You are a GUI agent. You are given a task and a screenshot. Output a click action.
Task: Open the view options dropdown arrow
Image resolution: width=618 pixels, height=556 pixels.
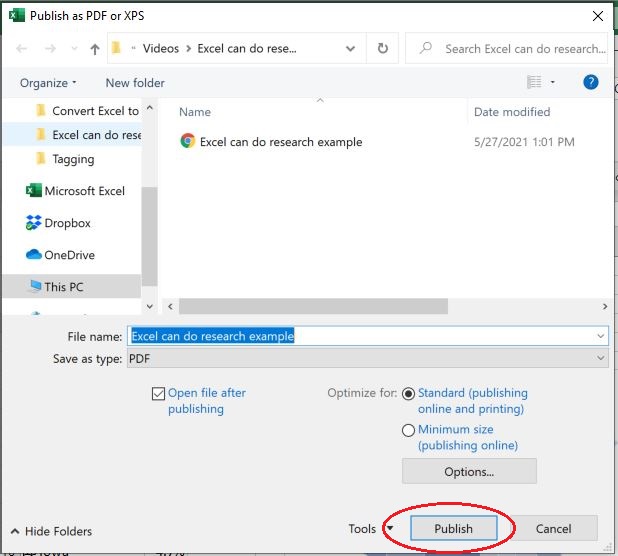tap(553, 82)
